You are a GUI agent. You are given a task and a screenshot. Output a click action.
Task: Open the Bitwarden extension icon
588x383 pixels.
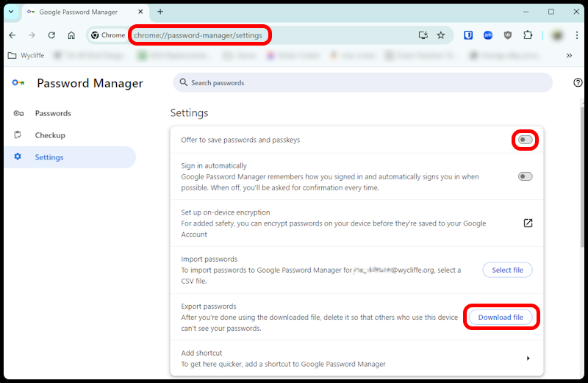468,35
